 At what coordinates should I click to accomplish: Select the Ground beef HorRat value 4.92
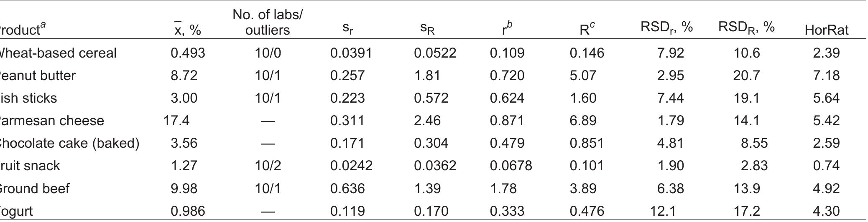(826, 188)
